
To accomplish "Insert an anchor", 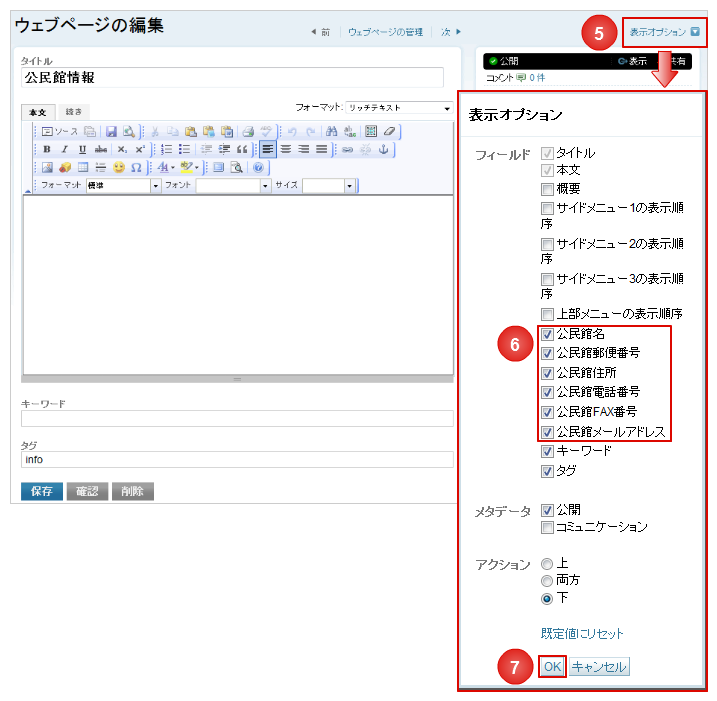I will click(x=384, y=150).
